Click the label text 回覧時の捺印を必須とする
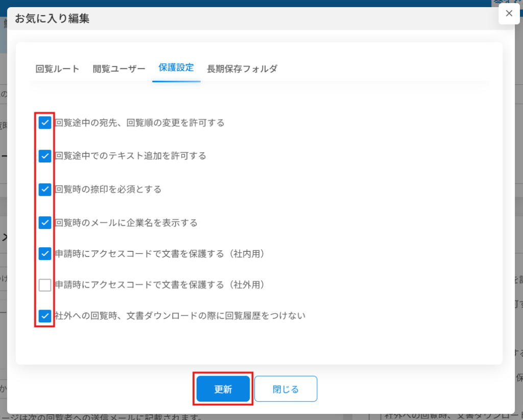 108,189
